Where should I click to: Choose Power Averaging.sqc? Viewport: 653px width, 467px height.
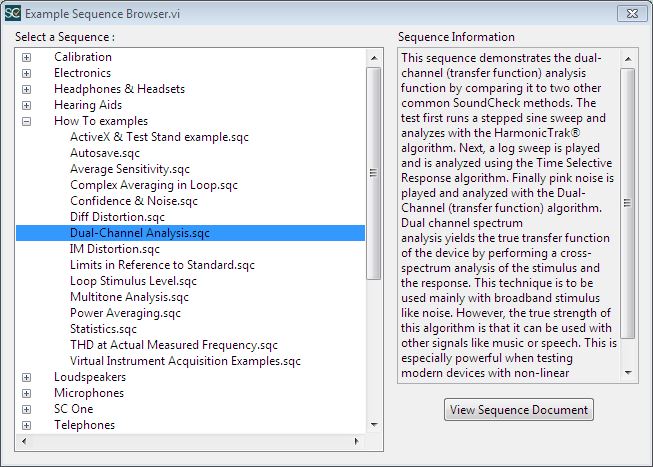tap(125, 313)
